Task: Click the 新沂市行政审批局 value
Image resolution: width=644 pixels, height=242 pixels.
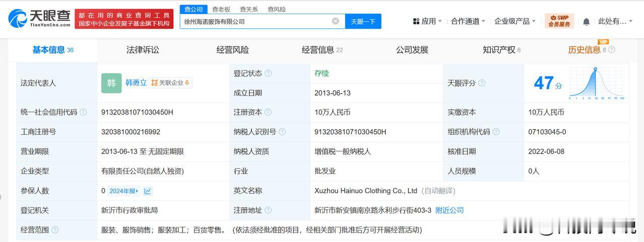Action: click(130, 210)
